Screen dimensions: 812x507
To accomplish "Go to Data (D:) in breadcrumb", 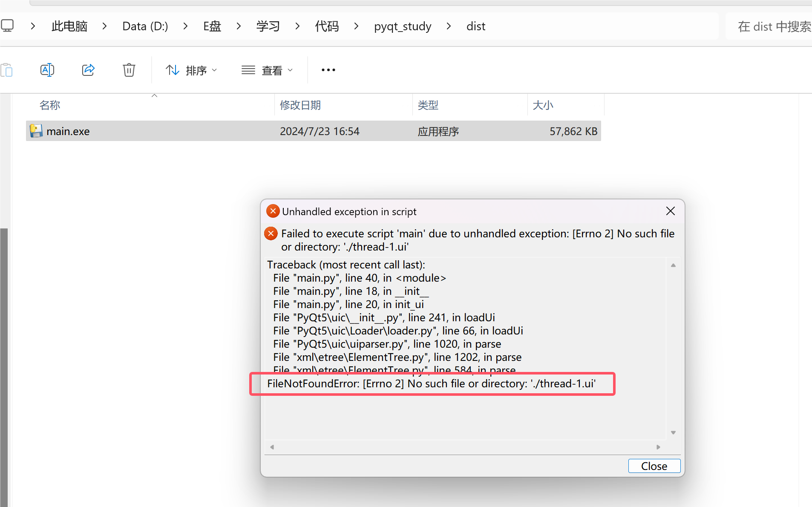I will [x=145, y=26].
